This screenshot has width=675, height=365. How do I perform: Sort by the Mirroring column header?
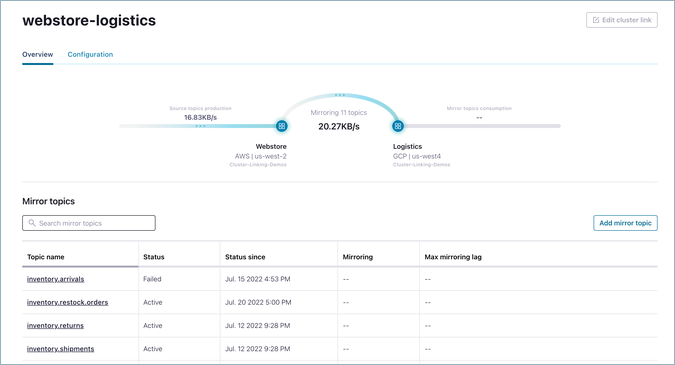358,257
